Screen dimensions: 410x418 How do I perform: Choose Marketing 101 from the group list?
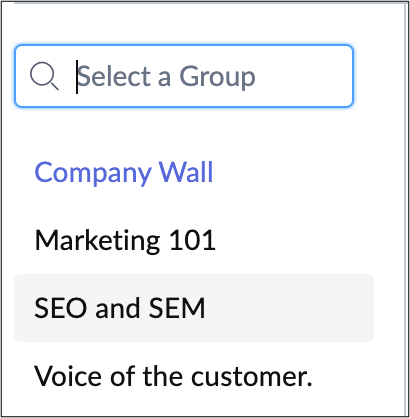[x=194, y=240]
